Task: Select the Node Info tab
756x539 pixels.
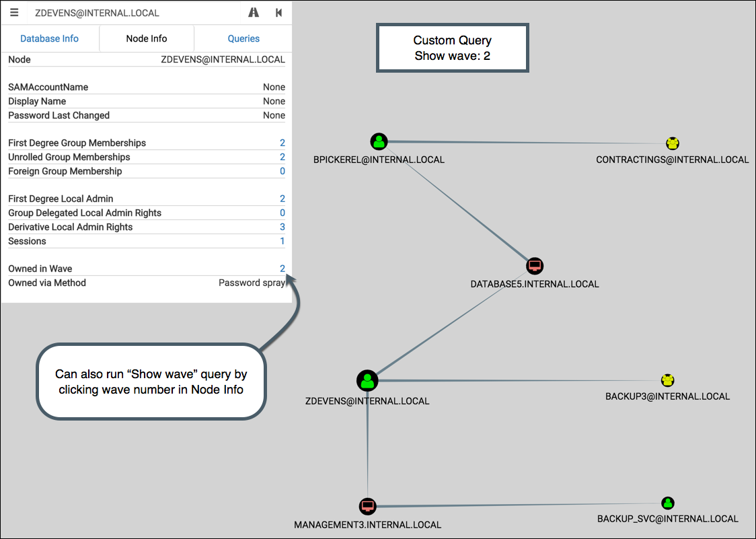Action: coord(147,38)
